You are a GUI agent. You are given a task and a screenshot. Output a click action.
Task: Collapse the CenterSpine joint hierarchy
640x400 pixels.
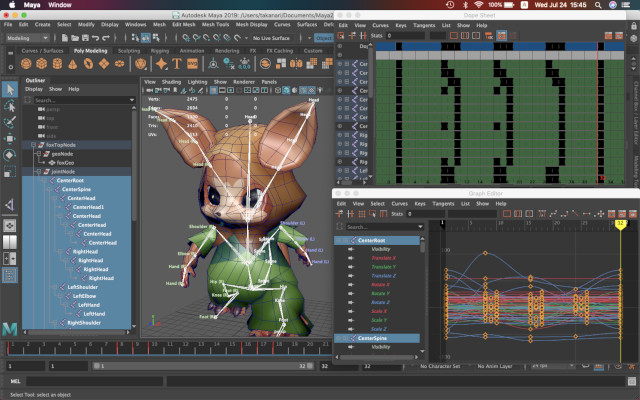(x=50, y=189)
